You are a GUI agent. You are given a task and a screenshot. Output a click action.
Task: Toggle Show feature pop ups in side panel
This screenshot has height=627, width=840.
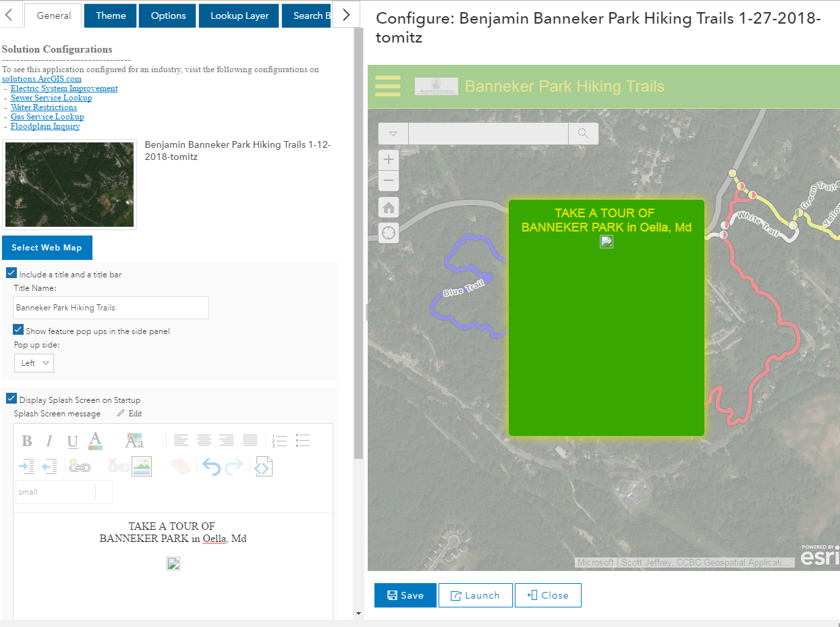[x=18, y=330]
